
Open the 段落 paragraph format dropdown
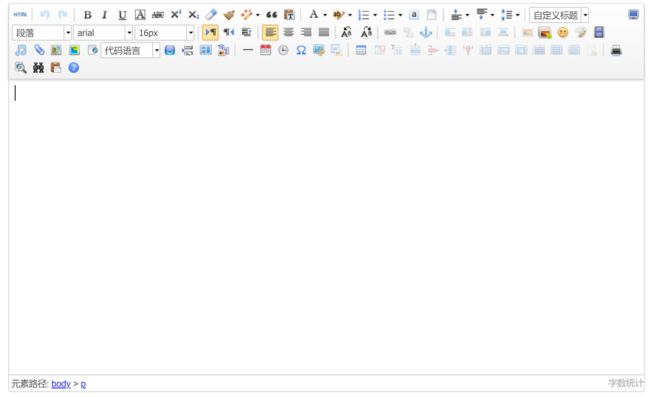(x=42, y=33)
